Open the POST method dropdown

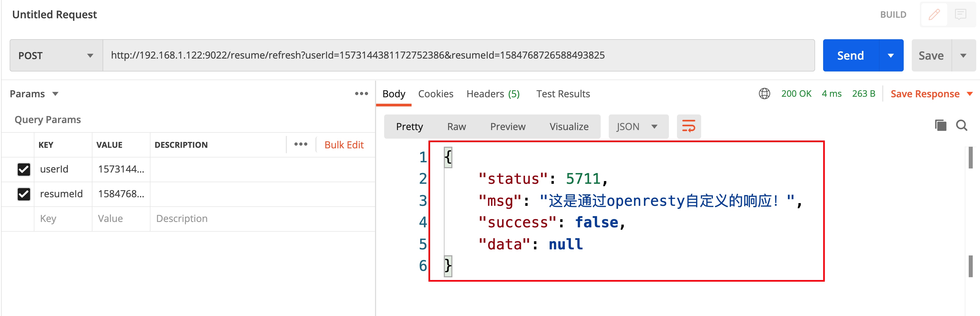point(56,56)
